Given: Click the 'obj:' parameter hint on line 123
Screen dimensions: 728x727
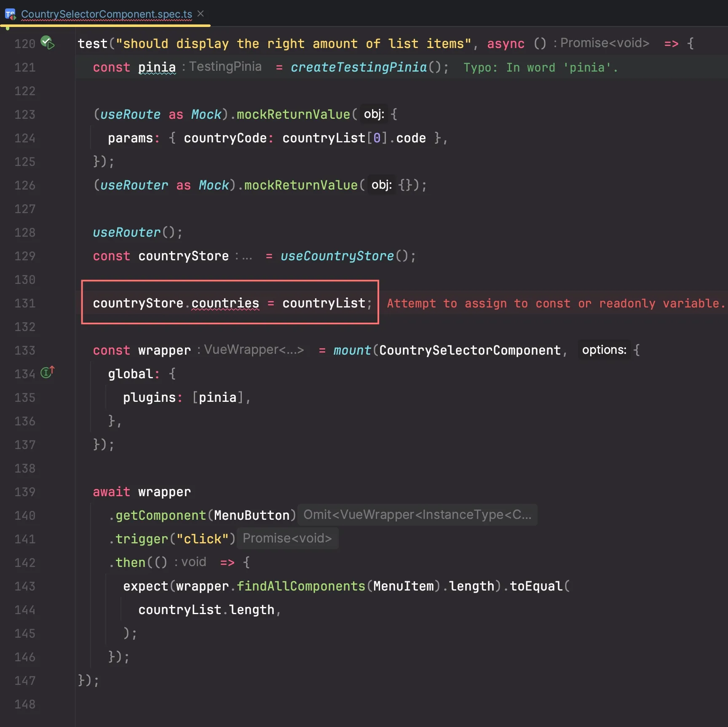Looking at the screenshot, I should tap(374, 114).
